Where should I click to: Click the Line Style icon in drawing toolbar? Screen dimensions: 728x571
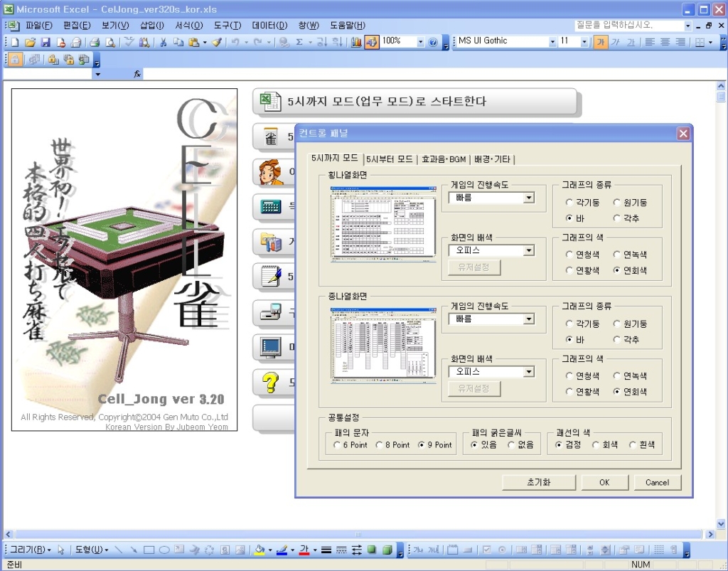coord(326,550)
